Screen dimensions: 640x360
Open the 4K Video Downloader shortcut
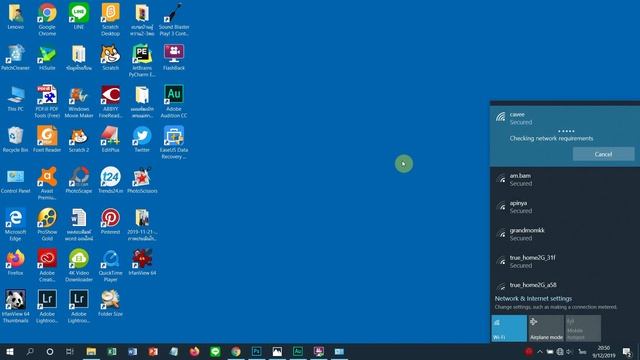pos(79,265)
